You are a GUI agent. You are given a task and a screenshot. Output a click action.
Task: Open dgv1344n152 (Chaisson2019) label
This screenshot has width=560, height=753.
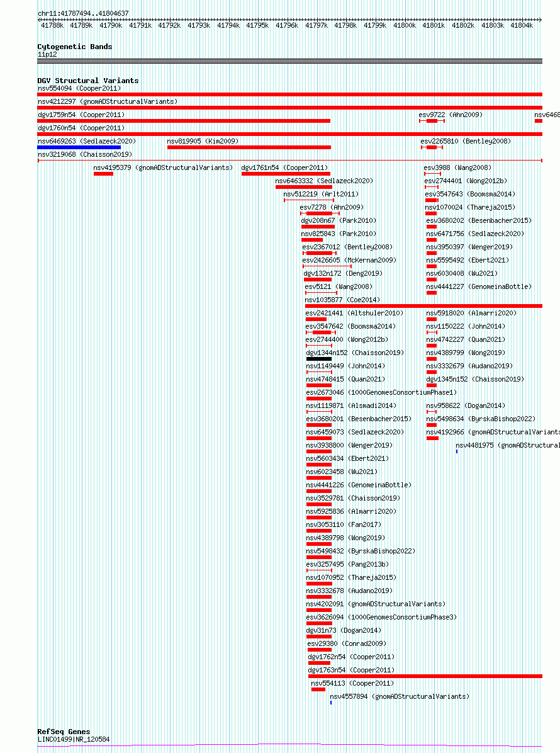355,353
